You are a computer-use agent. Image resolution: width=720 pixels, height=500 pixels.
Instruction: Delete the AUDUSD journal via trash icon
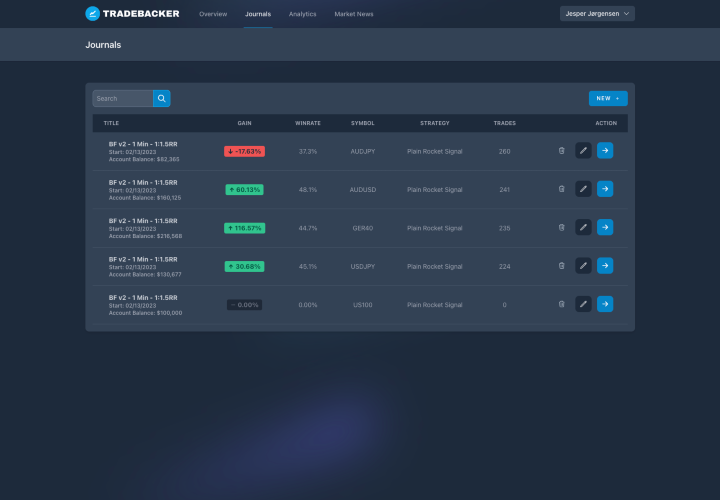pos(561,189)
